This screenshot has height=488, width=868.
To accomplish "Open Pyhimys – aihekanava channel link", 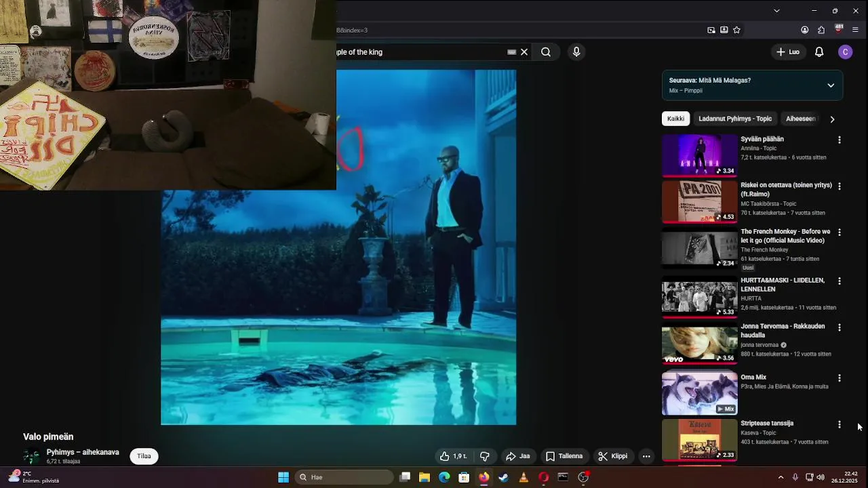I will [x=83, y=452].
